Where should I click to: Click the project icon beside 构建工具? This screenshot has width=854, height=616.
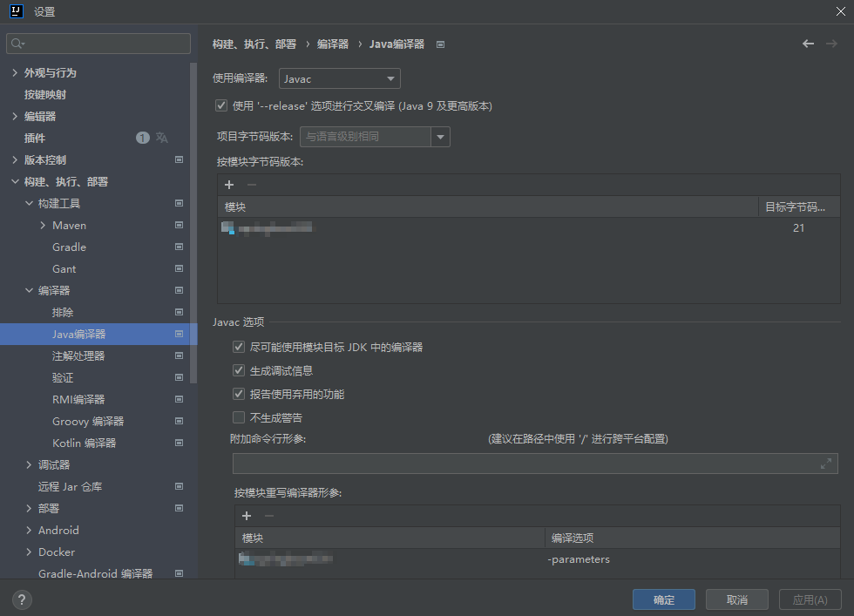coord(179,203)
